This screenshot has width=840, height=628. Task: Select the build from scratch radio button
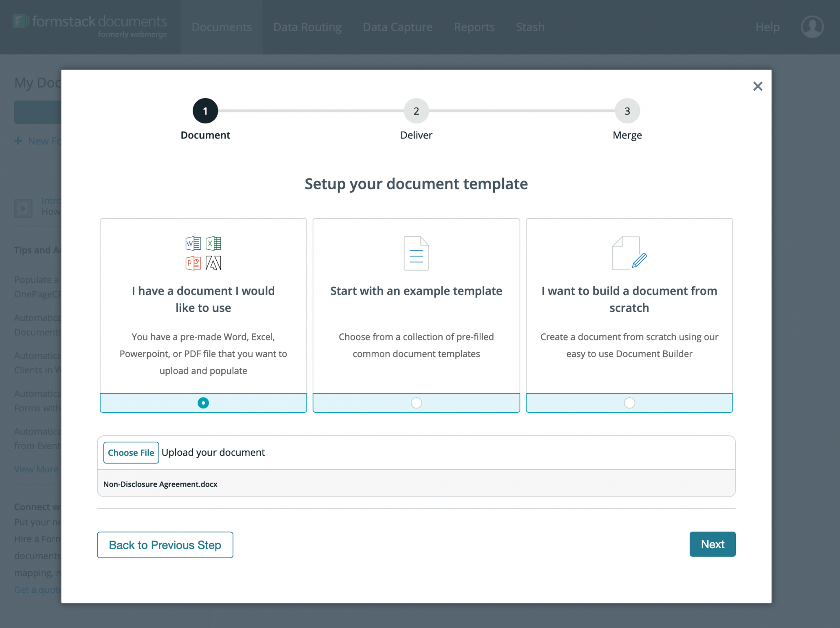click(x=629, y=403)
